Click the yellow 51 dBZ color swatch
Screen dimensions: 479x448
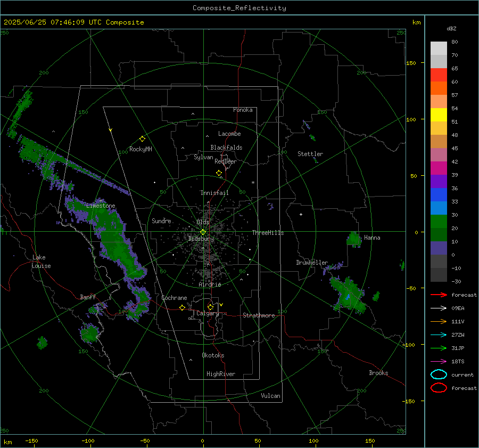439,115
